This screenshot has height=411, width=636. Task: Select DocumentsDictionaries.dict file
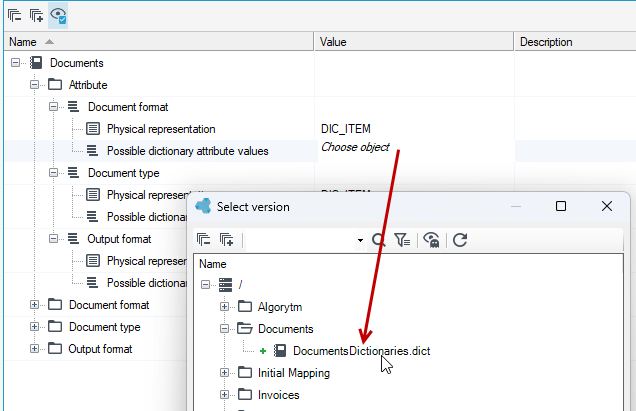361,351
